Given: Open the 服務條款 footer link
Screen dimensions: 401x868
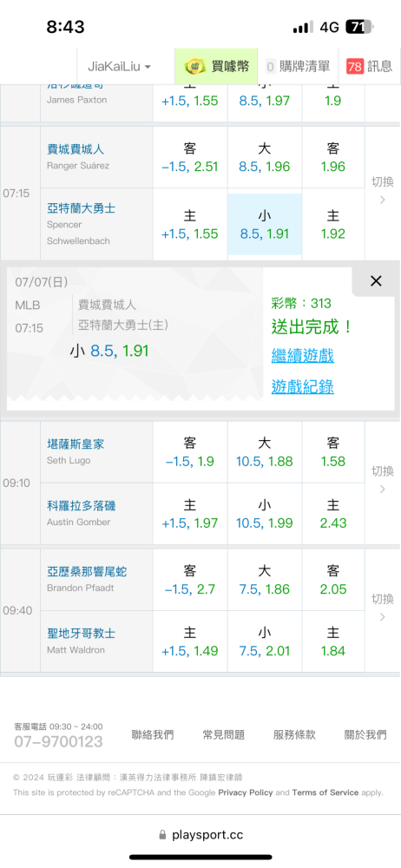Looking at the screenshot, I should click(x=294, y=734).
